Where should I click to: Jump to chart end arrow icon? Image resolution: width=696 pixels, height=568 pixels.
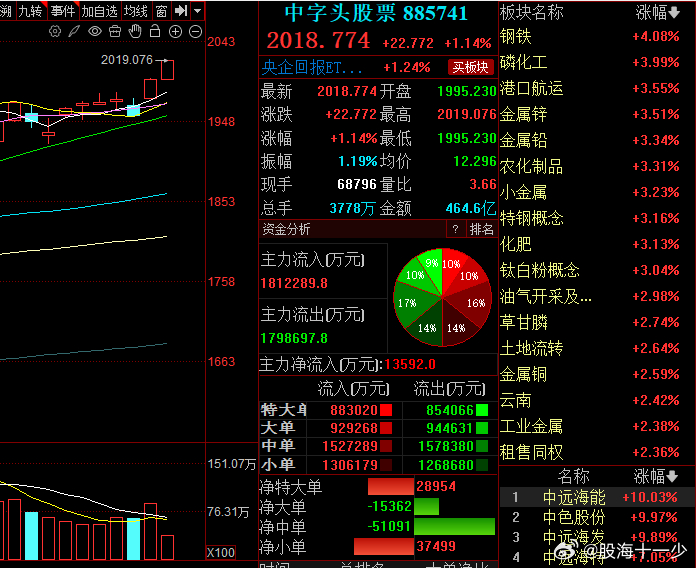[181, 11]
